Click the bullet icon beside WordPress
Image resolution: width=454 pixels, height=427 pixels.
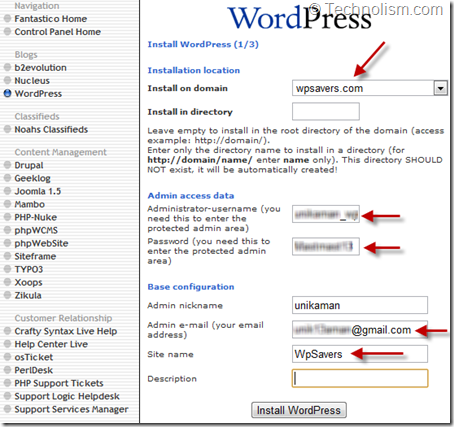(x=7, y=93)
